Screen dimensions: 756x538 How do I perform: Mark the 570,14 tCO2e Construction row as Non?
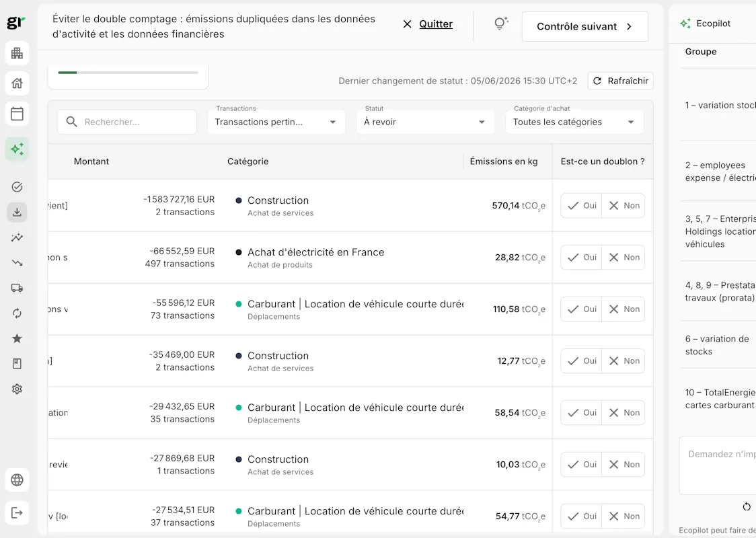point(623,206)
